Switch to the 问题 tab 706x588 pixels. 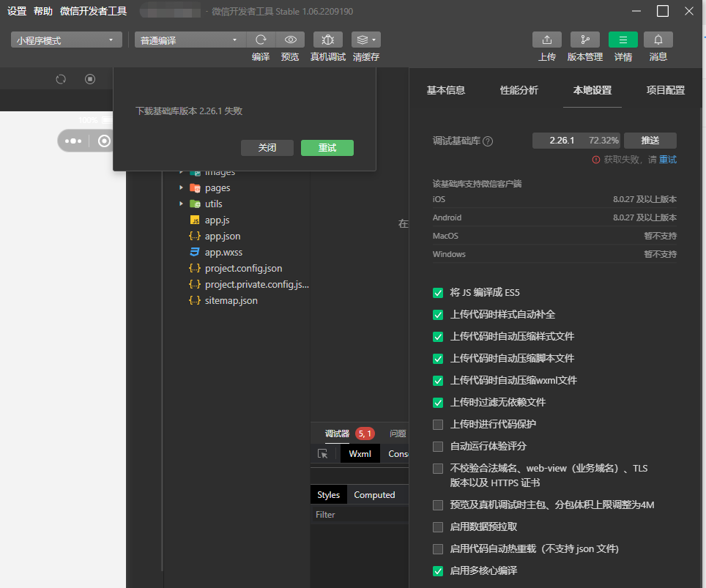click(x=398, y=433)
